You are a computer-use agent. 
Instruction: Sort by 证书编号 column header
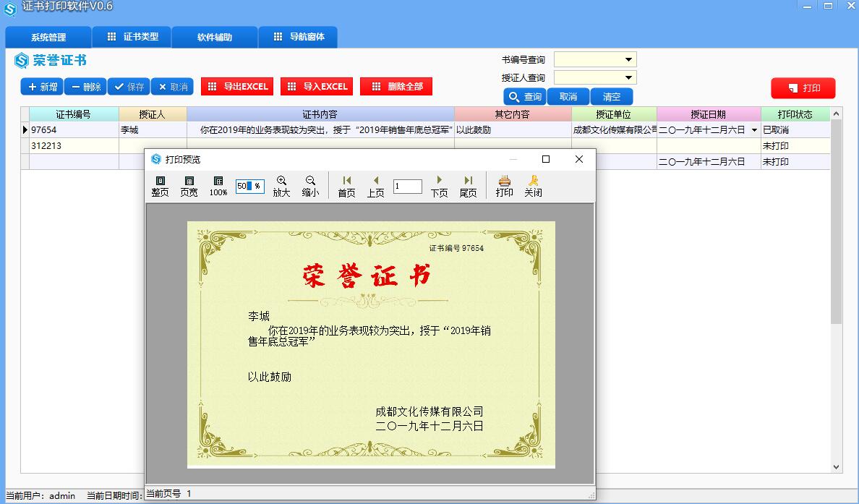74,114
